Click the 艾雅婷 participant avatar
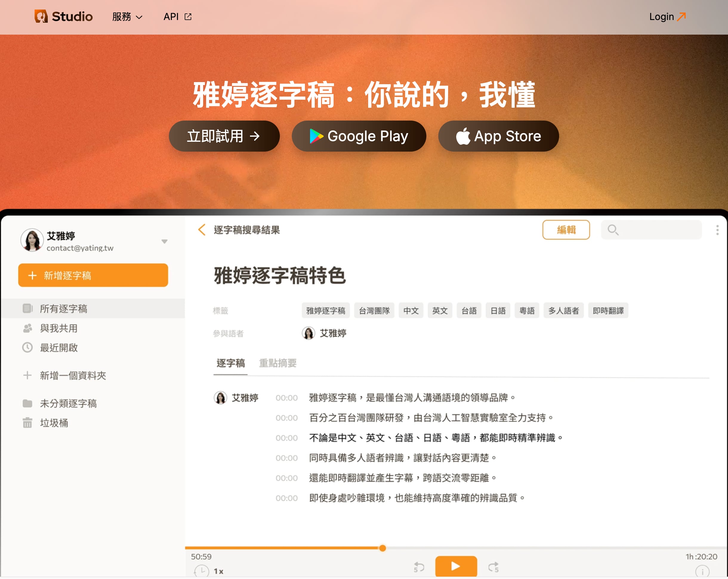The height and width of the screenshot is (579, 728). tap(308, 333)
